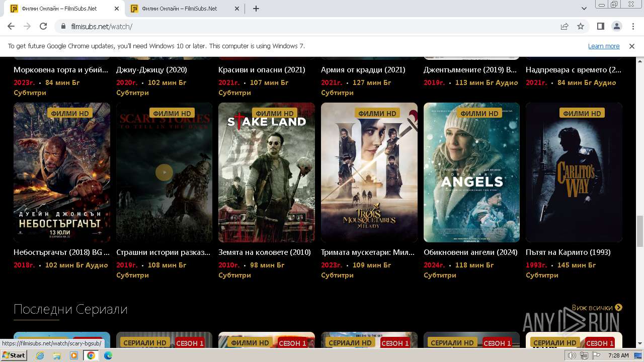
Task: Open the Ordinary Angels movie poster
Action: tap(471, 172)
